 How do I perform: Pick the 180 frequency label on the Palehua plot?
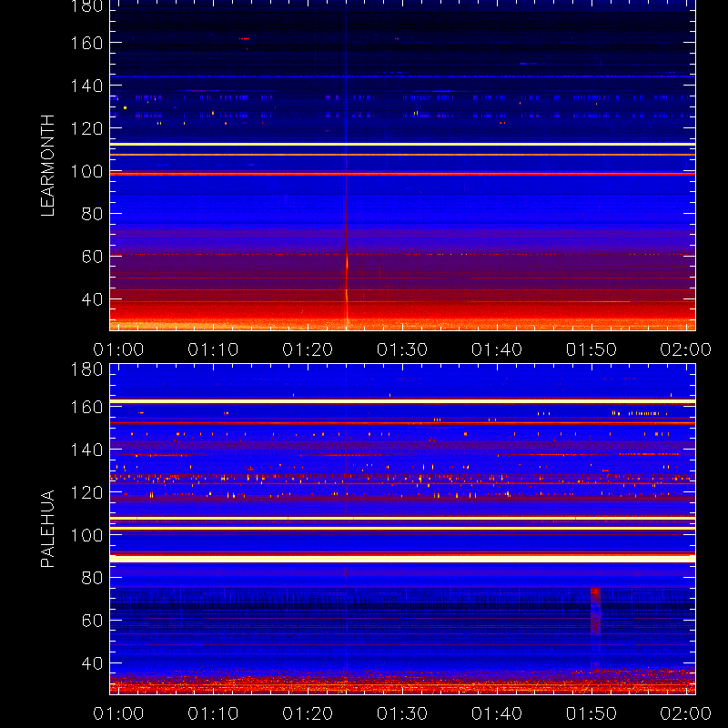(86, 370)
